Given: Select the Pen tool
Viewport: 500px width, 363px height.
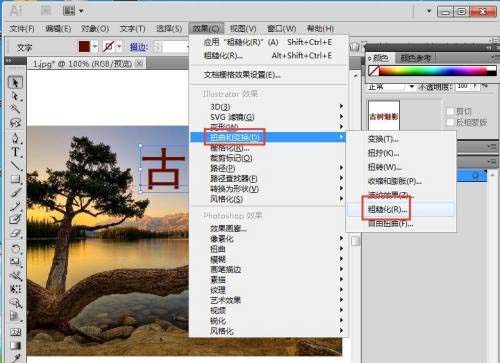Looking at the screenshot, I should point(15,138).
